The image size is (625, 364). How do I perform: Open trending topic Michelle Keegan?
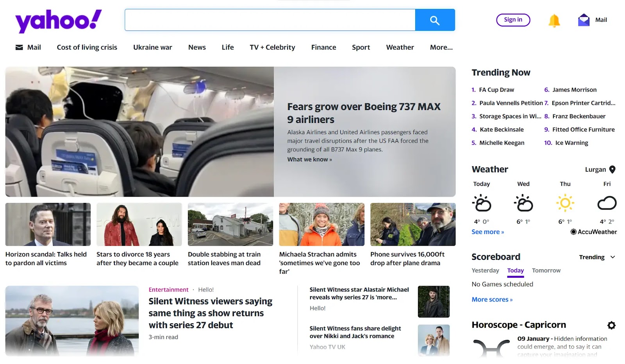pyautogui.click(x=502, y=143)
